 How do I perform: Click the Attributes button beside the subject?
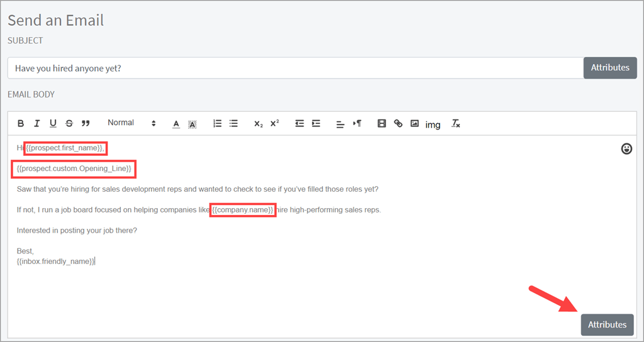pos(609,68)
